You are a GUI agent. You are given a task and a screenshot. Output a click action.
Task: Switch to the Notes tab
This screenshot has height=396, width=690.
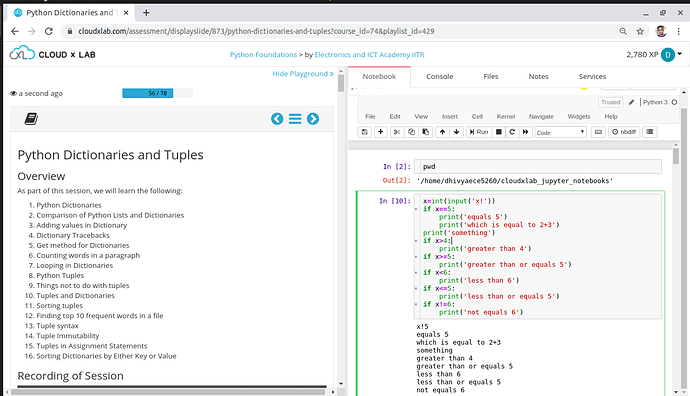point(538,77)
